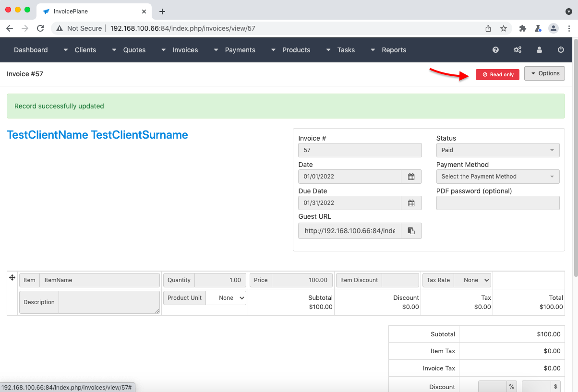Open calendar picker for Due Date field

(x=411, y=203)
